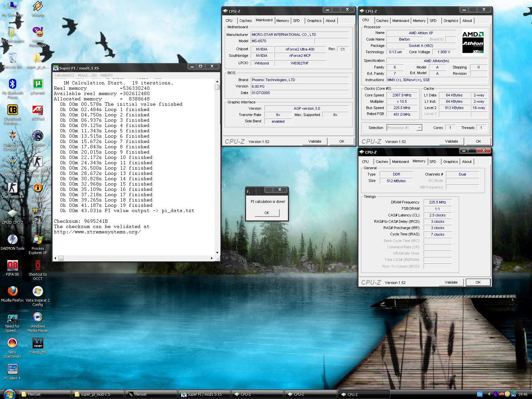The width and height of the screenshot is (532, 399).
Task: Switch to Caches tab in Mainboard CPU-Z window
Action: [246, 21]
